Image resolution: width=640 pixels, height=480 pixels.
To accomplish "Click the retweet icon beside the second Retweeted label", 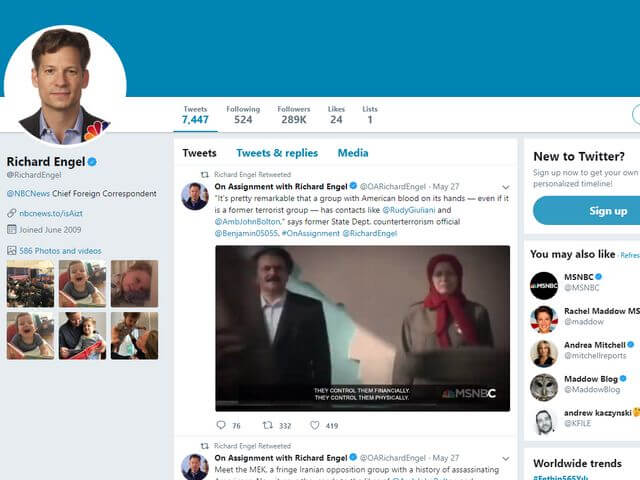I will [x=205, y=446].
